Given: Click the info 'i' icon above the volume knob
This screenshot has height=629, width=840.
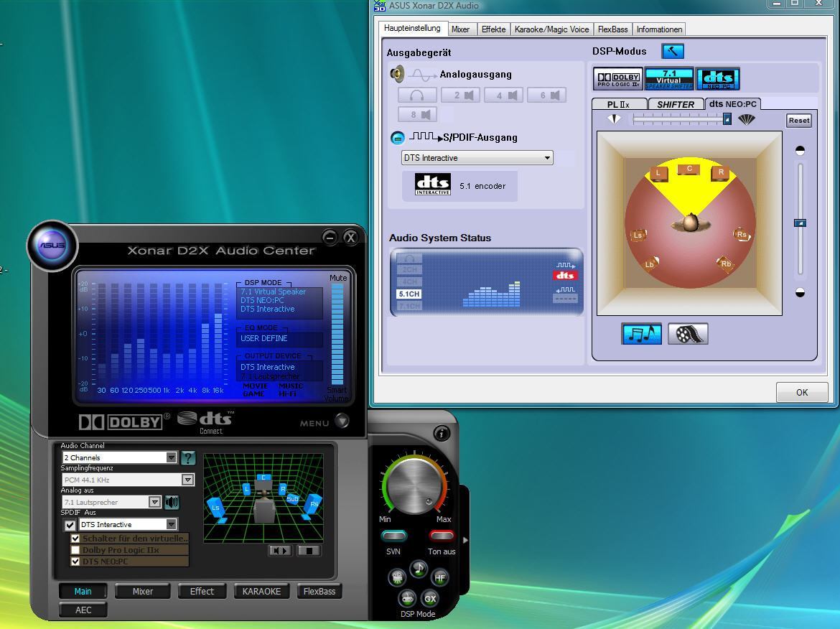Looking at the screenshot, I should (442, 434).
